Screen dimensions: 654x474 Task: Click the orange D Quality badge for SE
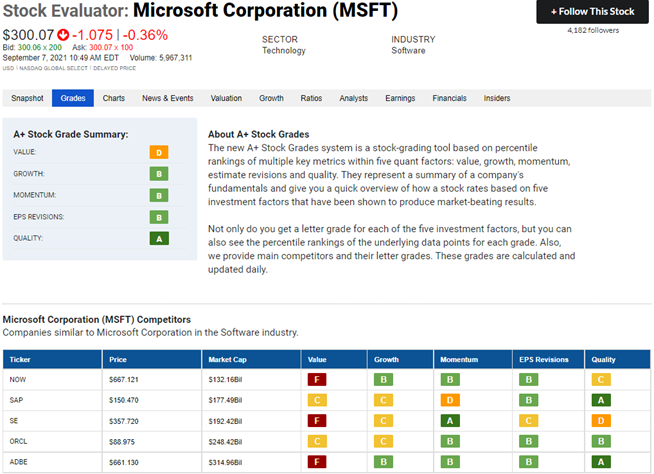pyautogui.click(x=601, y=421)
